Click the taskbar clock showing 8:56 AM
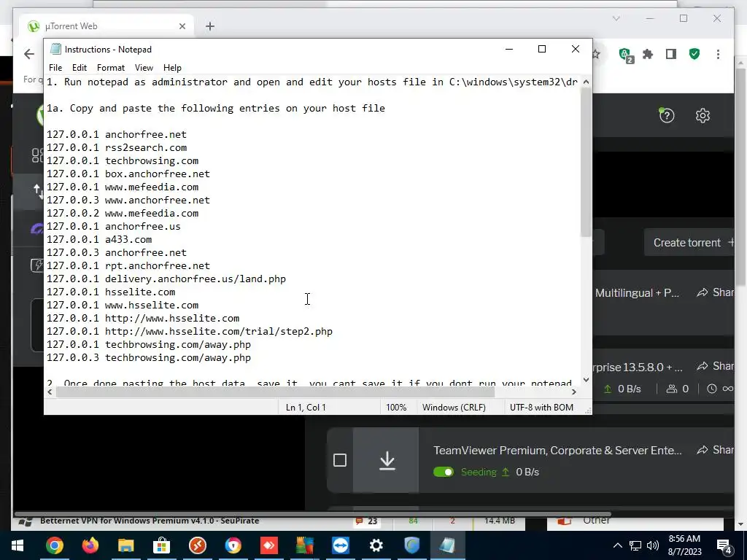 pos(684,545)
